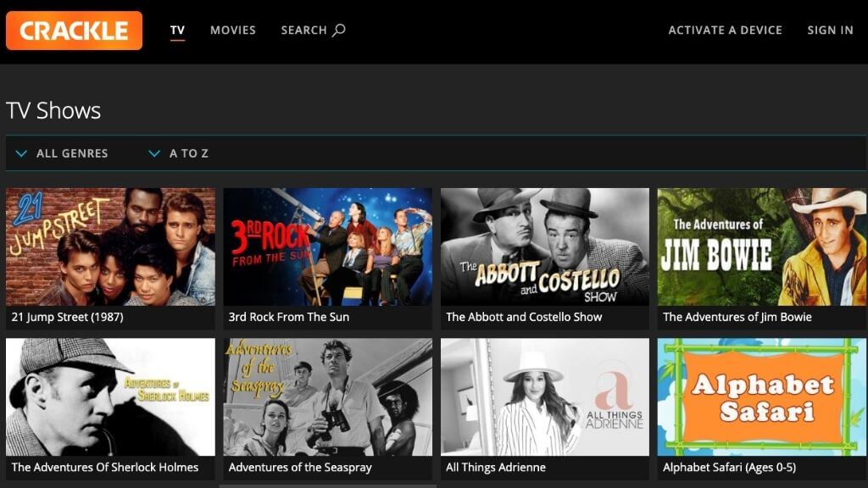The width and height of the screenshot is (868, 488).
Task: Click 'Alphabet Safari (Ages 0-5)' title text
Action: point(730,468)
